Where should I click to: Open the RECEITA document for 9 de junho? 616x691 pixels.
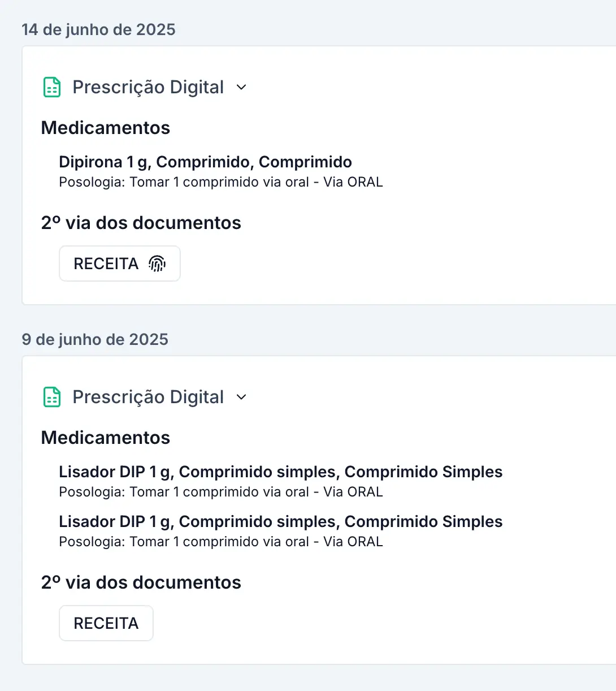click(106, 623)
